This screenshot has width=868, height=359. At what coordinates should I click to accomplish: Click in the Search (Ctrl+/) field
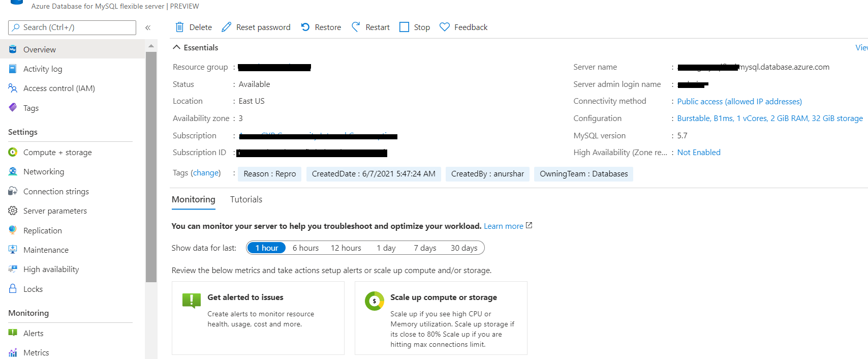72,27
